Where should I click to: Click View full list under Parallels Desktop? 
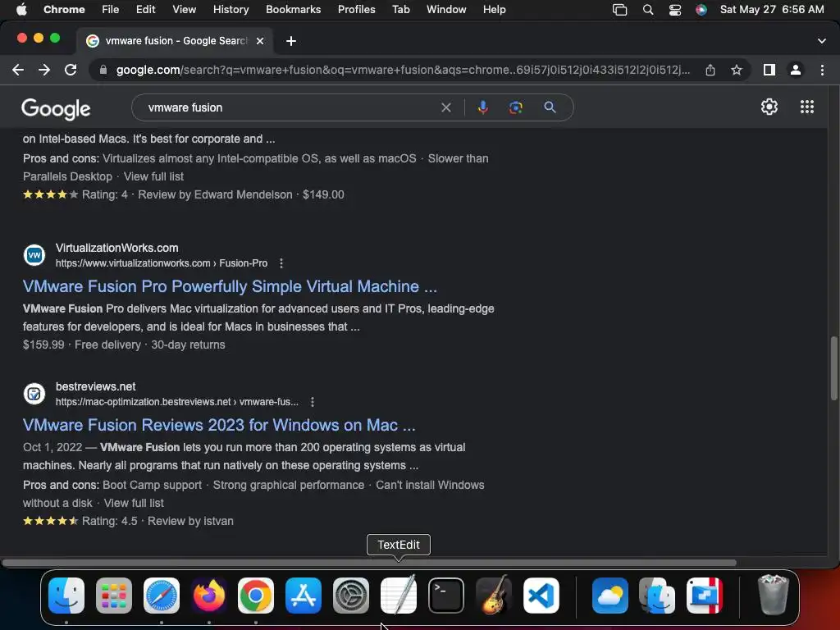[153, 176]
